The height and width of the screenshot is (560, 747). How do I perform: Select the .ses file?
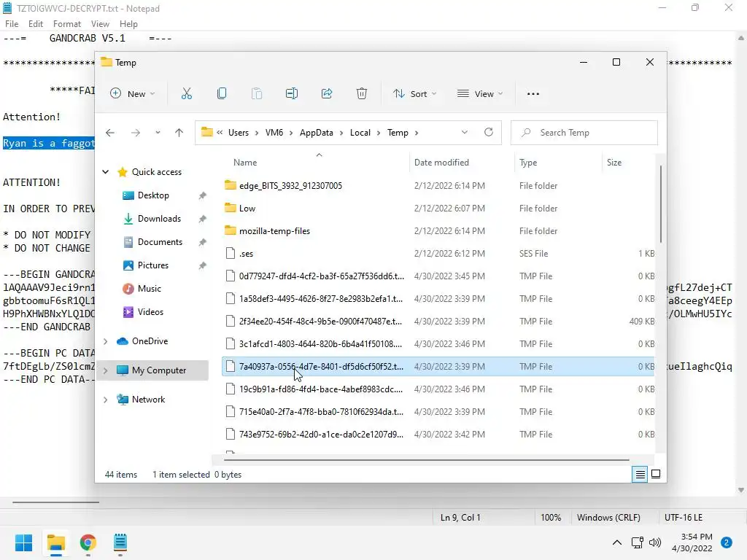(x=247, y=254)
